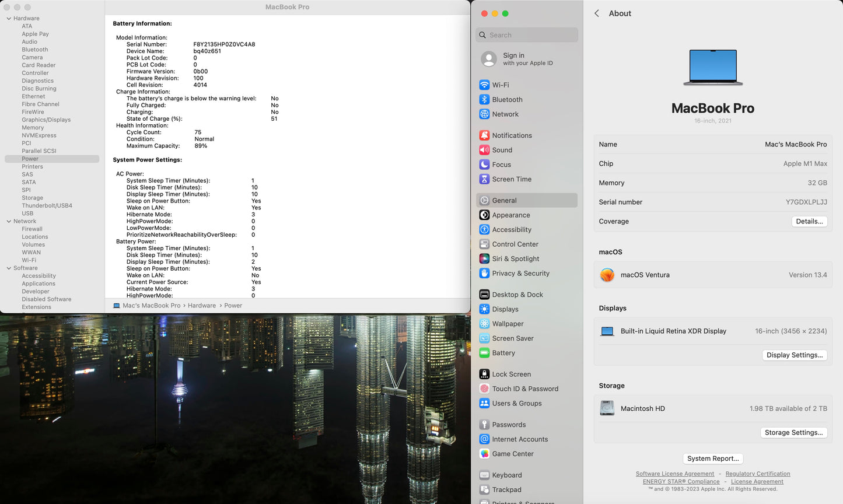Select Graphics/Displays in System Information

(x=46, y=120)
